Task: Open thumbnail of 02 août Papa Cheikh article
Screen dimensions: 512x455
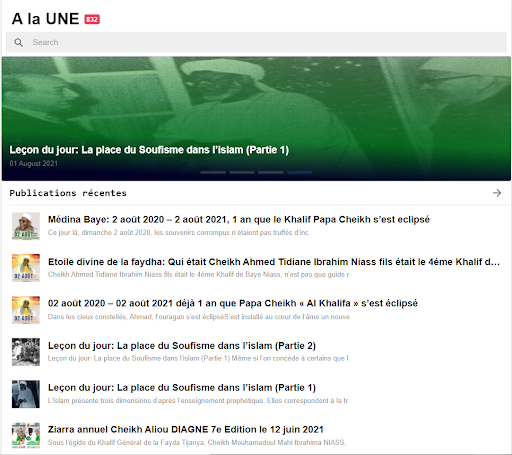Action: [x=26, y=310]
